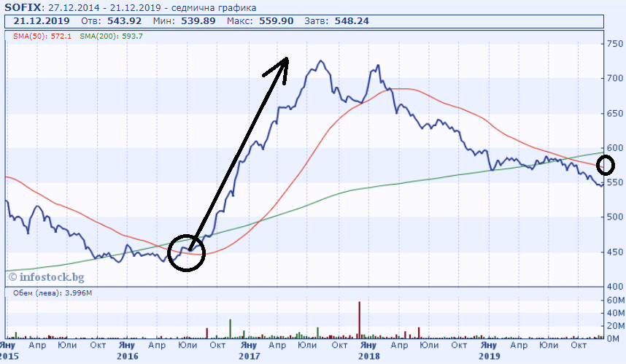626x364 pixels.
Task: Click the open value 543.92
Action: point(124,21)
